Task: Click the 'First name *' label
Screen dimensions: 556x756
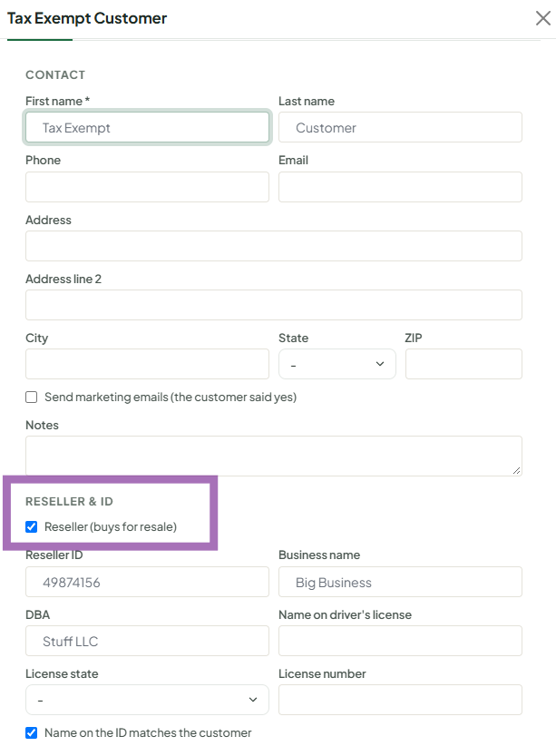Action: 58,102
